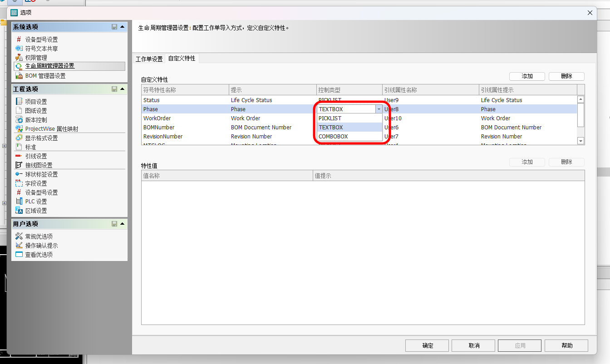This screenshot has height=364, width=610.
Task: Click the 引线属性提示 column header
Action: tap(528, 90)
